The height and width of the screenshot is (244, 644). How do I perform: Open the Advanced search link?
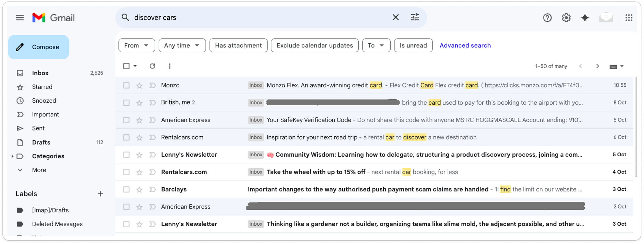465,45
